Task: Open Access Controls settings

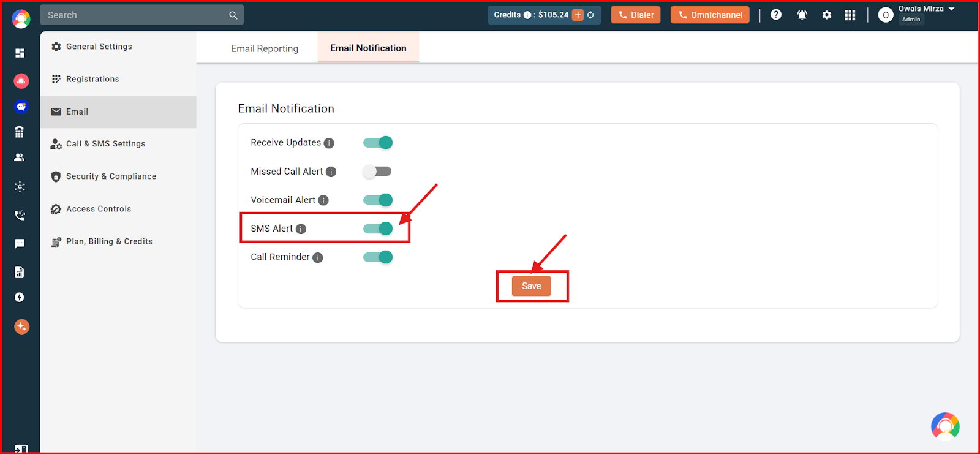Action: (x=118, y=209)
